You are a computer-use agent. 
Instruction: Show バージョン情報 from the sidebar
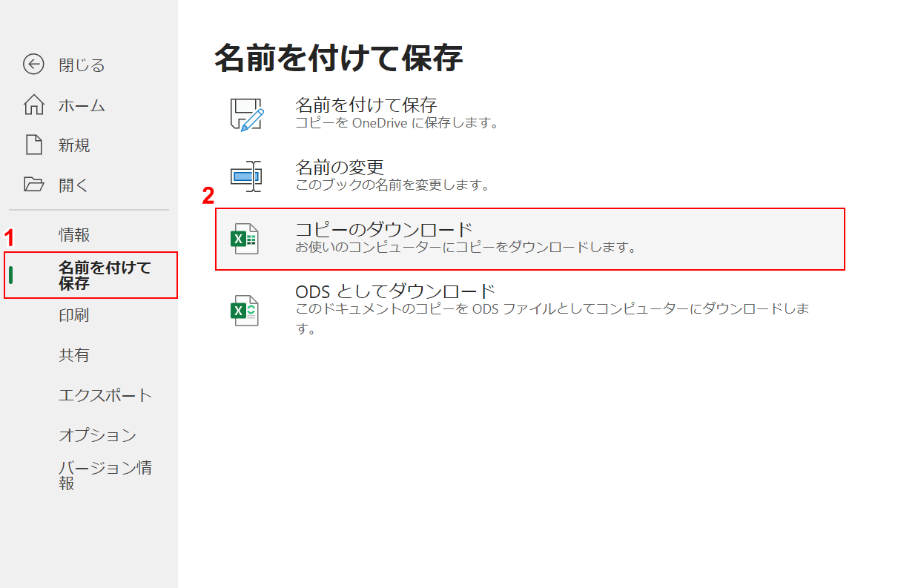point(105,475)
